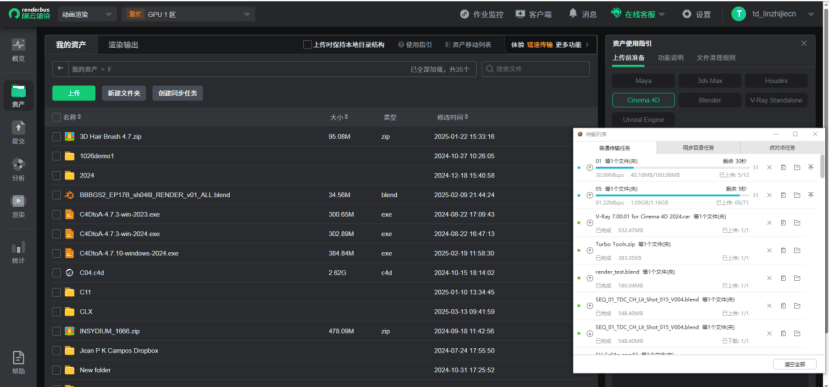829x387 pixels.
Task: Open the folder for V-Ray 7.00.01 task
Action: [797, 223]
